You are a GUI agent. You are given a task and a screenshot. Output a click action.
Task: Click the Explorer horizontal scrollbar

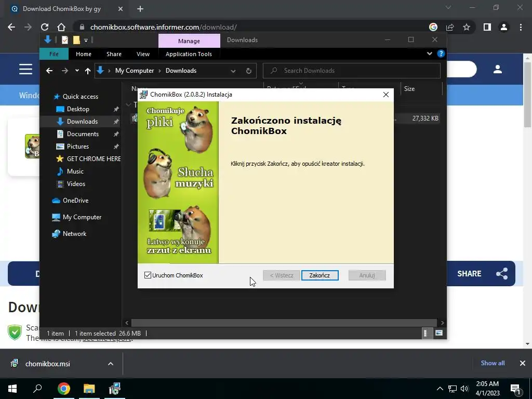tap(284, 323)
